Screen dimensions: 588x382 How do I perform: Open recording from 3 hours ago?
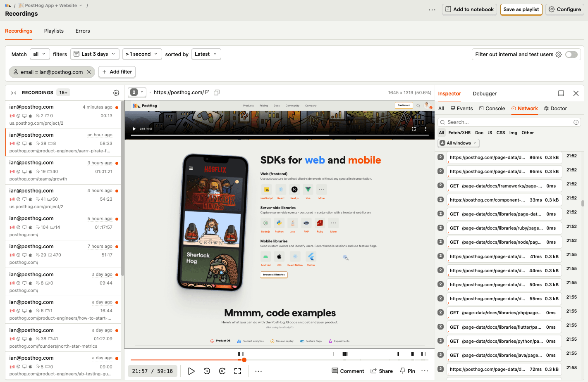(x=63, y=171)
